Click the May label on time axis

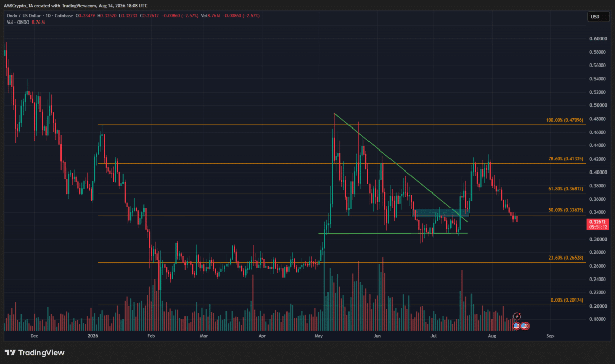(x=319, y=336)
